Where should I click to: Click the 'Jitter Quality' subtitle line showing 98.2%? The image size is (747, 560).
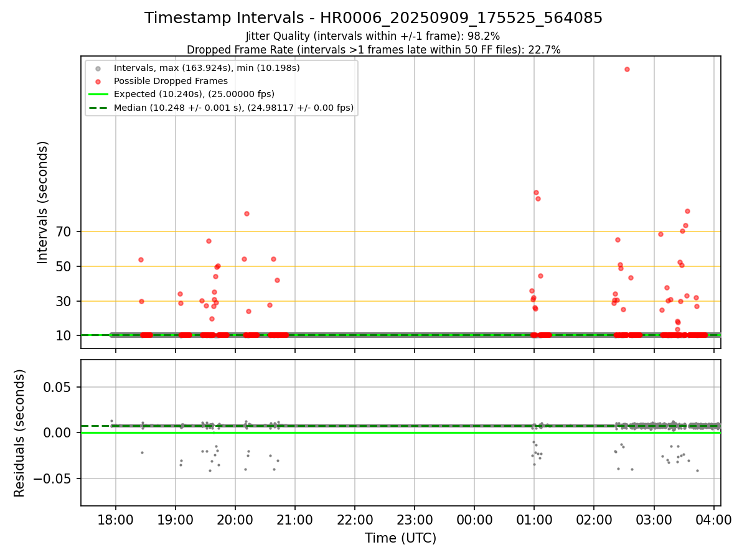(374, 37)
